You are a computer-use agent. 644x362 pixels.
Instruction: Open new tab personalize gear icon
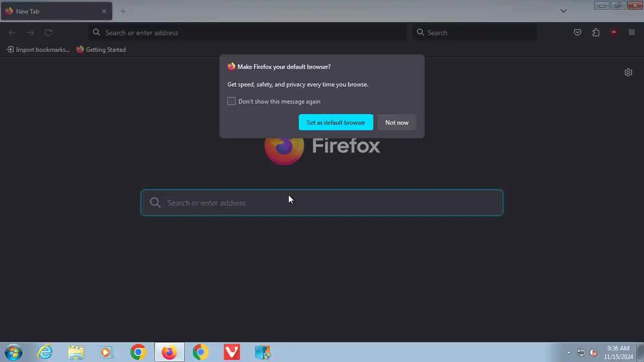point(628,72)
